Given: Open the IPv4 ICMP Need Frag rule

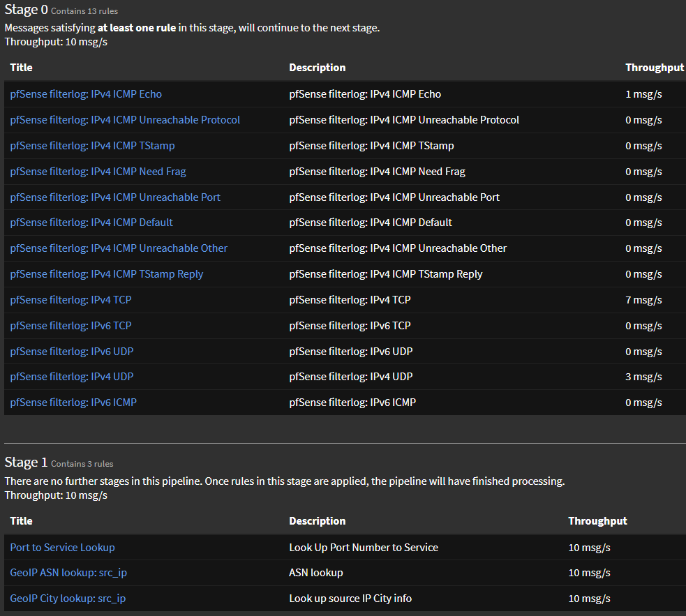Looking at the screenshot, I should coord(98,172).
